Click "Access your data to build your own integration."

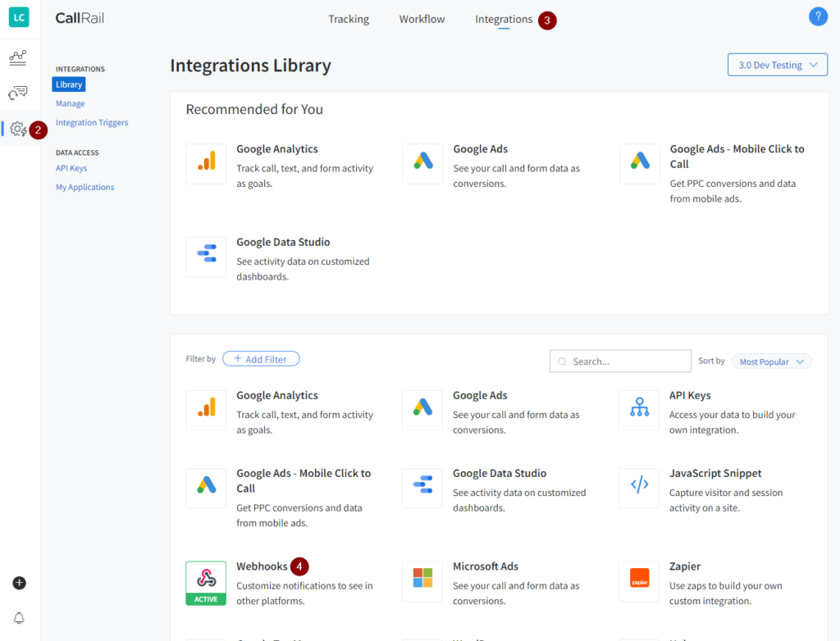point(732,422)
